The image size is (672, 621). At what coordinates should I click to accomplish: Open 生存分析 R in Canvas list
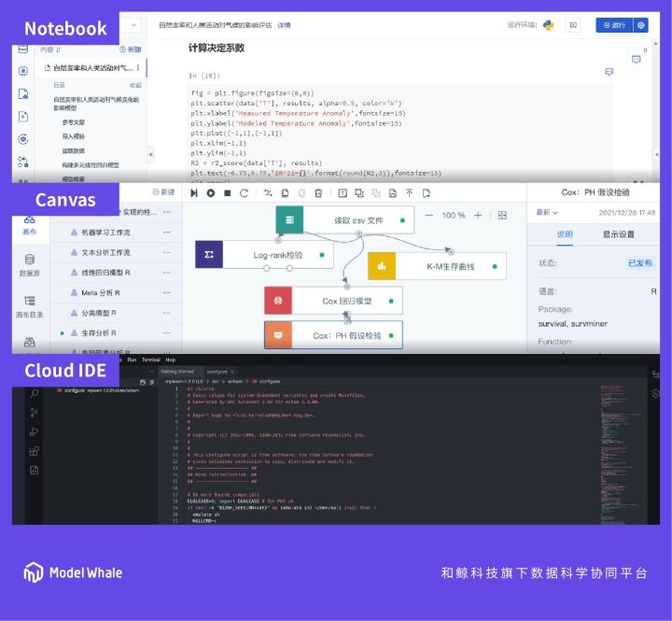coord(99,333)
